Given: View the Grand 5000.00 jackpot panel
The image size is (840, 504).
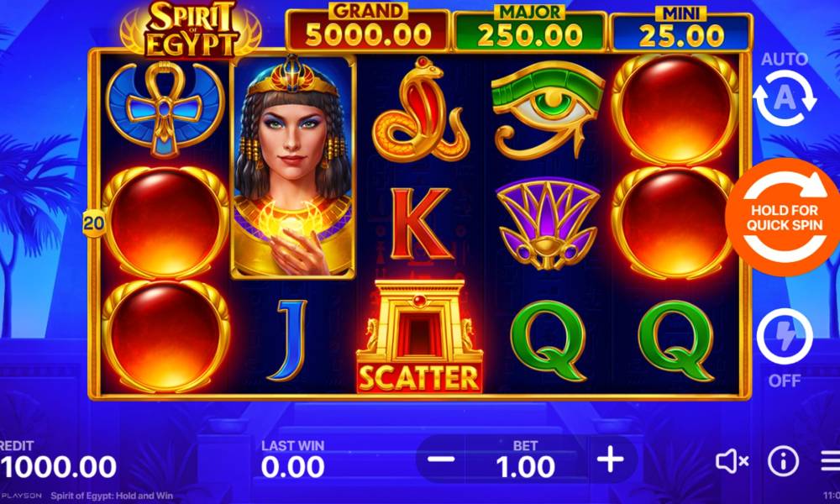Looking at the screenshot, I should pos(368,29).
